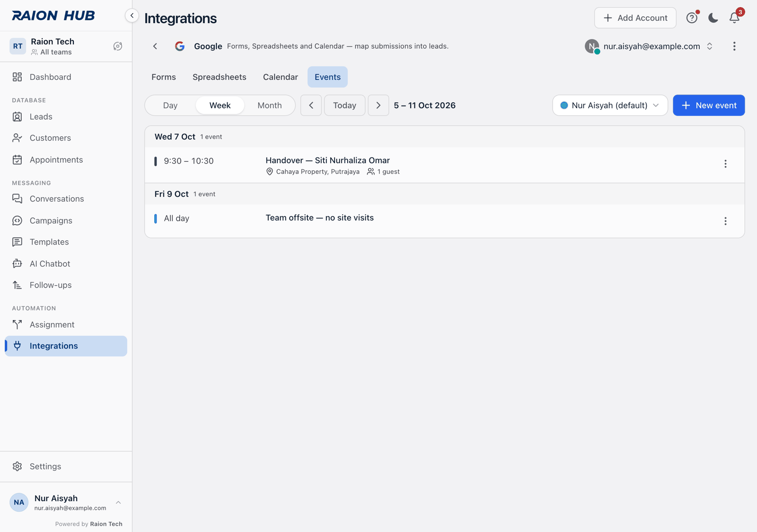Image resolution: width=757 pixels, height=532 pixels.
Task: Go to the next week
Action: [378, 105]
